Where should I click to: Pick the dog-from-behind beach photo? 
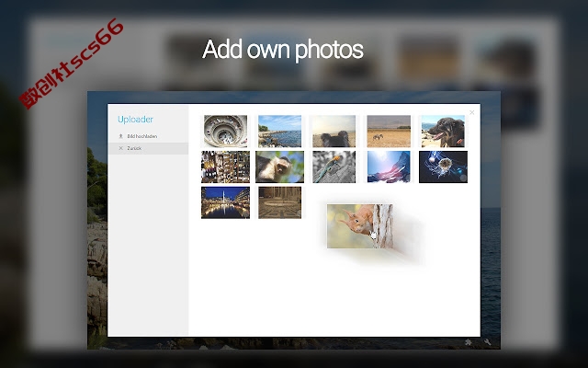334,131
